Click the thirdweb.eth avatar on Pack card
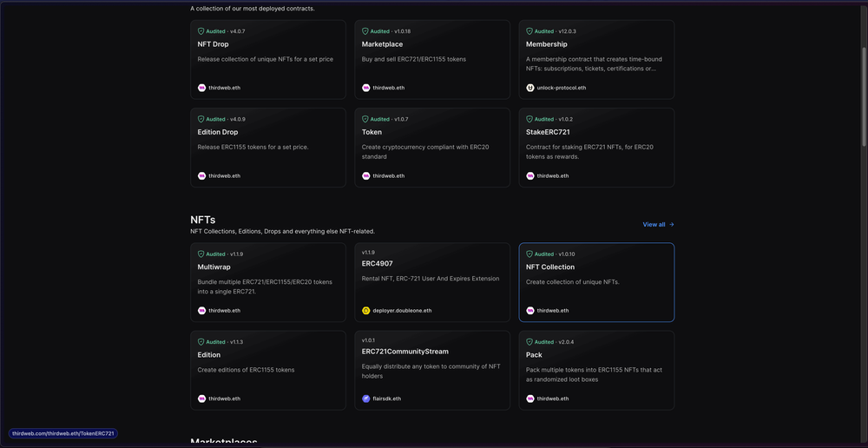Screen dimensions: 868x448 coord(530,399)
